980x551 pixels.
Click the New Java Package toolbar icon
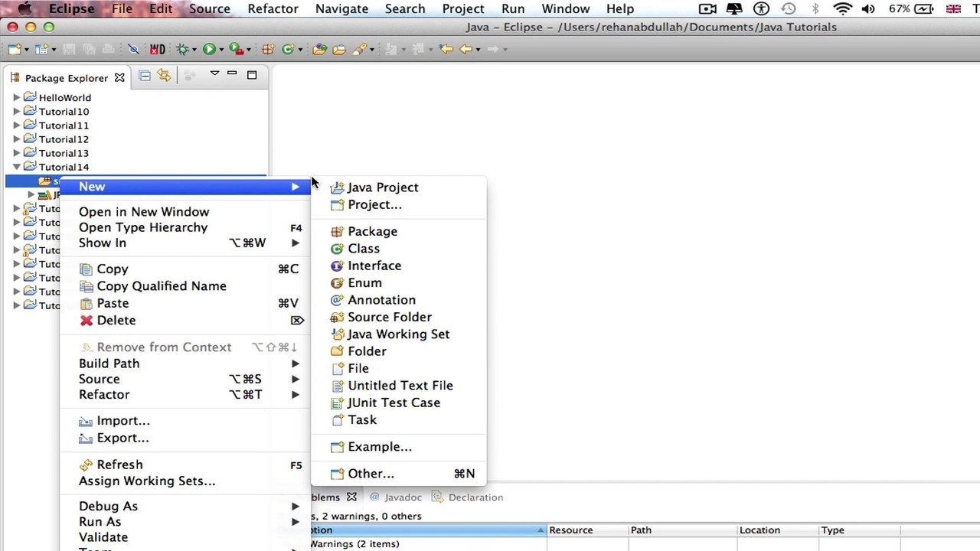[268, 49]
